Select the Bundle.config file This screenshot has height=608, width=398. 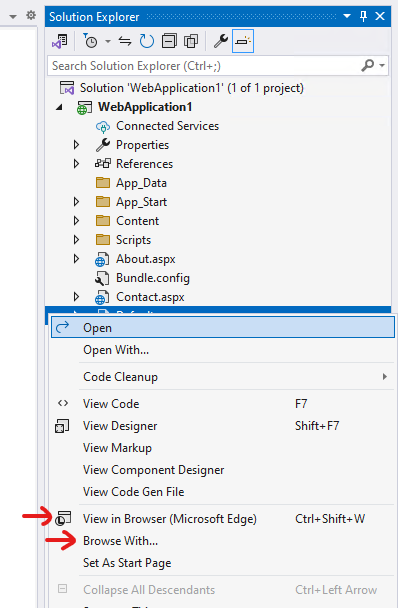click(x=153, y=278)
